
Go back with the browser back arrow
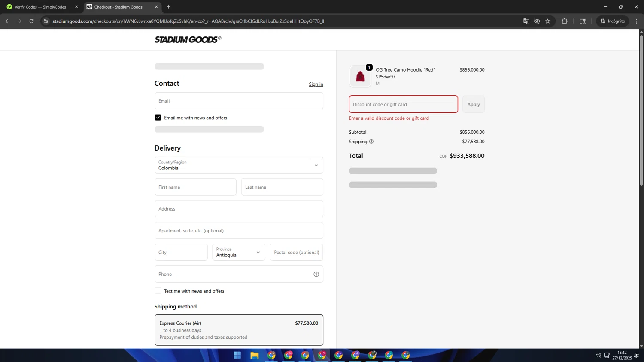click(x=7, y=21)
